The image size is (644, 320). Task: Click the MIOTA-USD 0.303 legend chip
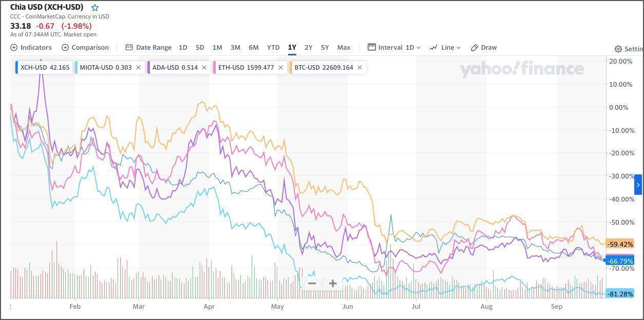pyautogui.click(x=105, y=67)
